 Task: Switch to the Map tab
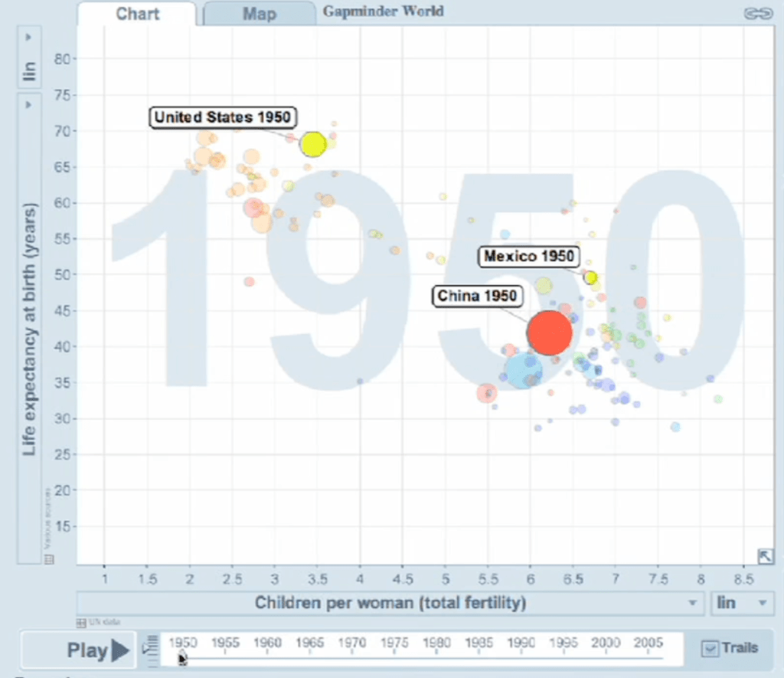(259, 13)
